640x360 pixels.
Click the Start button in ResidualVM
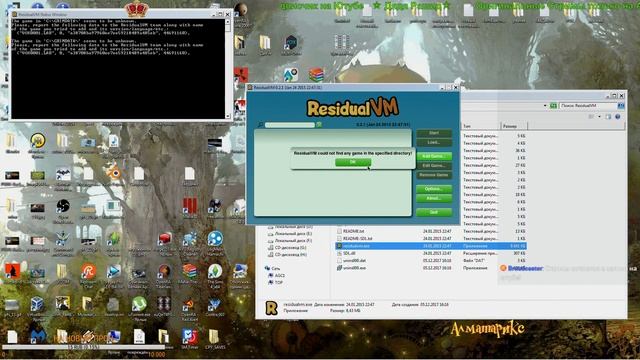[x=434, y=133]
